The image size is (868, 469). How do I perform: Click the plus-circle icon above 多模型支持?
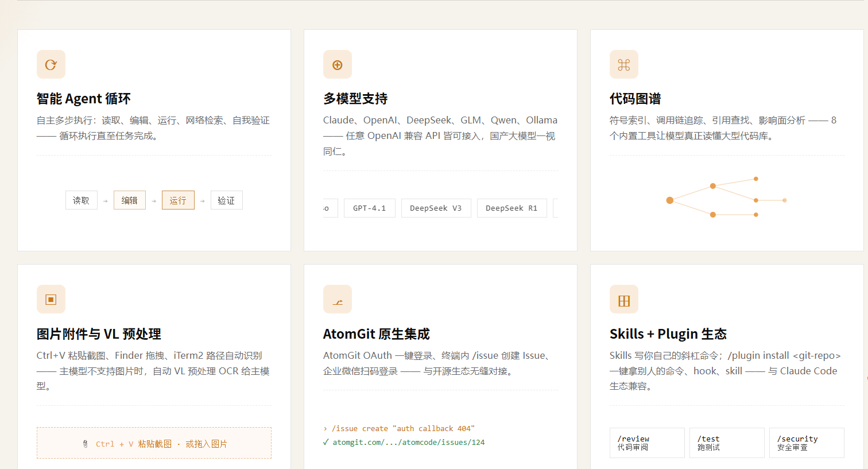(x=338, y=64)
